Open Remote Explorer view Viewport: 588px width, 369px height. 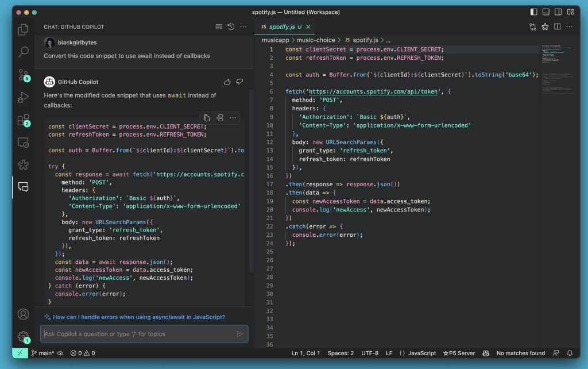click(23, 143)
